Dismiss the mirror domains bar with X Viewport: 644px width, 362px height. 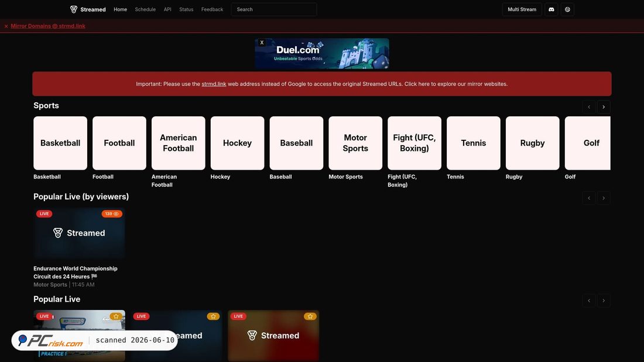(x=6, y=26)
